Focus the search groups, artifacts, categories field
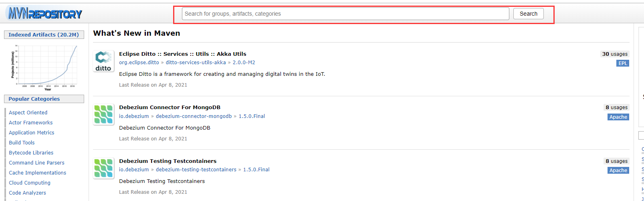Screen dimensions: 644x201 click(x=345, y=14)
